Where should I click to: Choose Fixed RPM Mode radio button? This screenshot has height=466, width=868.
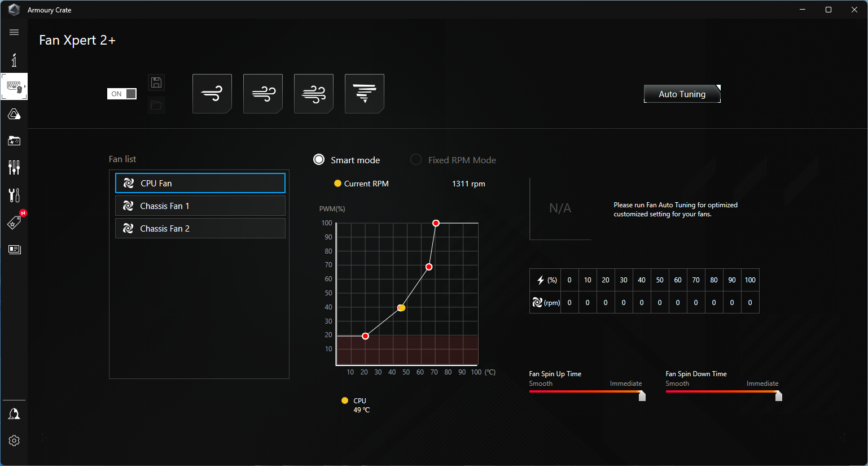point(416,160)
